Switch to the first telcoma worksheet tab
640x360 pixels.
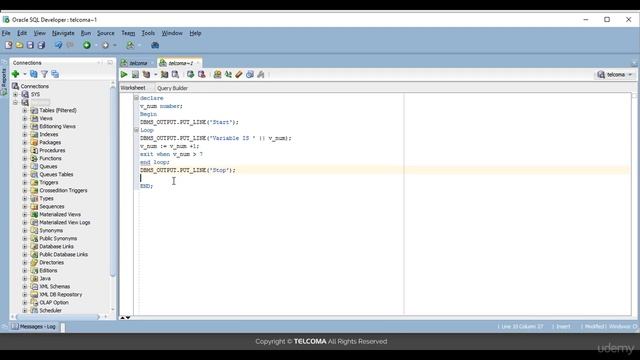coord(138,63)
